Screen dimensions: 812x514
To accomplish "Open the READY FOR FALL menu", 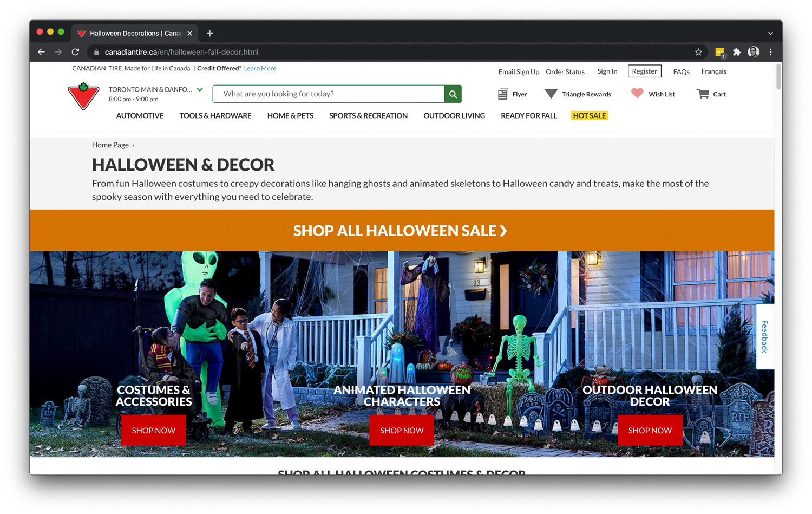I will (x=529, y=115).
